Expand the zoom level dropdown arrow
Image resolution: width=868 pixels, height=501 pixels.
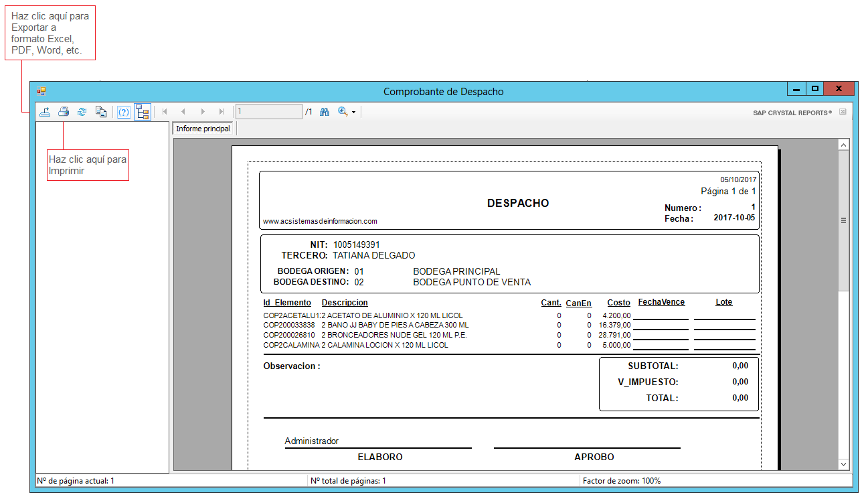coord(353,113)
